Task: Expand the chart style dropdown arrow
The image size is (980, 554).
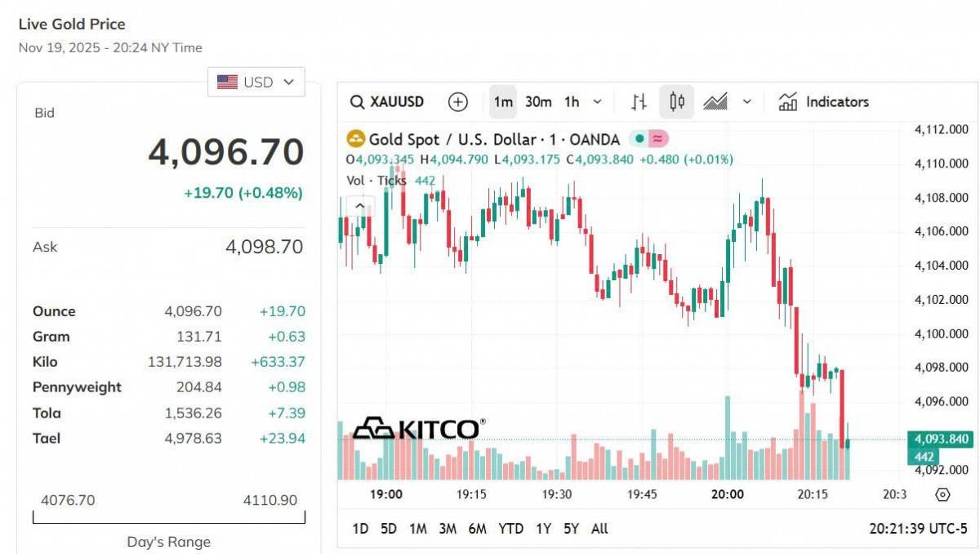Action: (x=746, y=102)
